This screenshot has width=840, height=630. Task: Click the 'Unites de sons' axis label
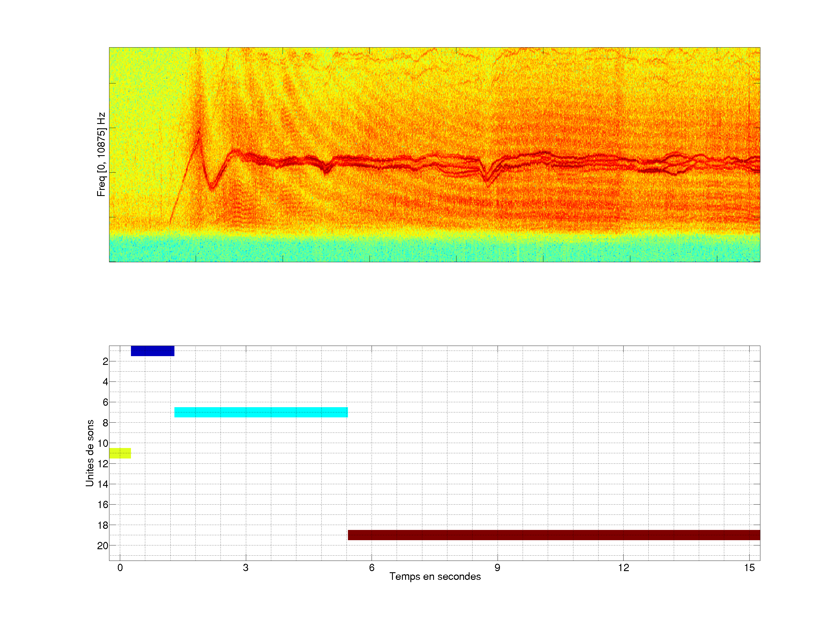90,453
